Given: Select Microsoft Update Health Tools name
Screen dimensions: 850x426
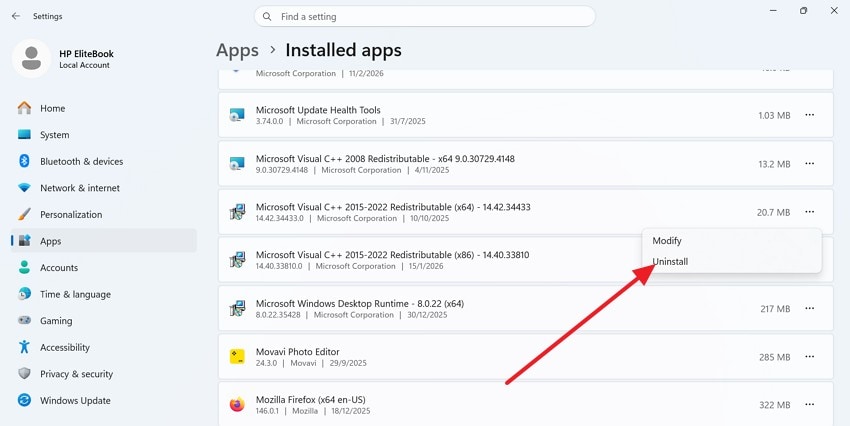Looking at the screenshot, I should coord(318,110).
